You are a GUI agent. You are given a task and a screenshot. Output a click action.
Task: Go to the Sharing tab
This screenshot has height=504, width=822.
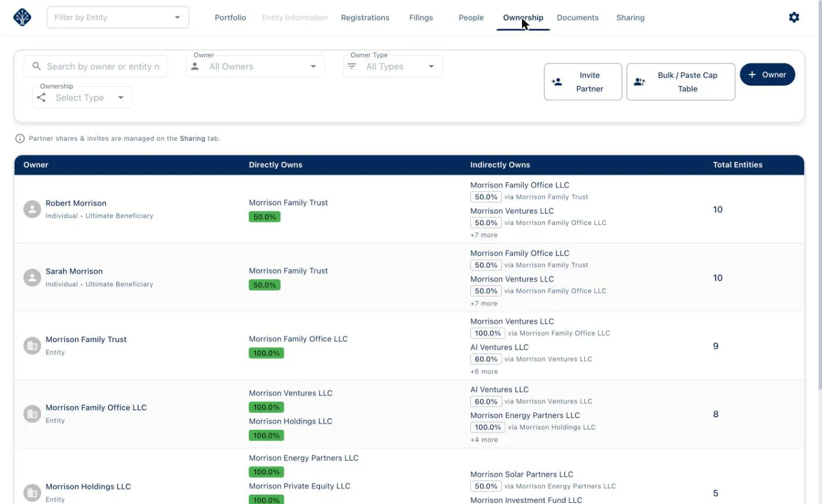coord(631,18)
